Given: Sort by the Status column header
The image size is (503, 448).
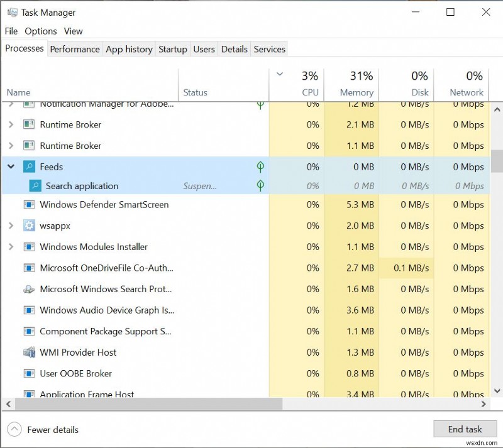Looking at the screenshot, I should pos(223,85).
